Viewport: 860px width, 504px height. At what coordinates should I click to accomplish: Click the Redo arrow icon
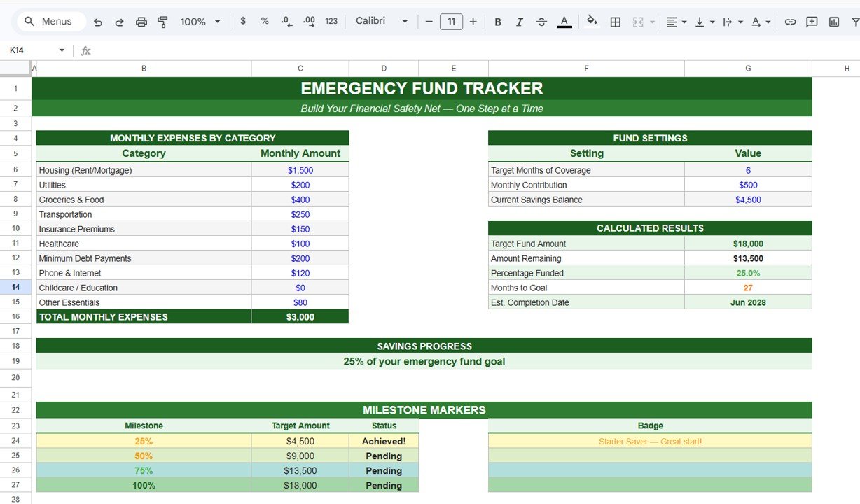pos(119,22)
